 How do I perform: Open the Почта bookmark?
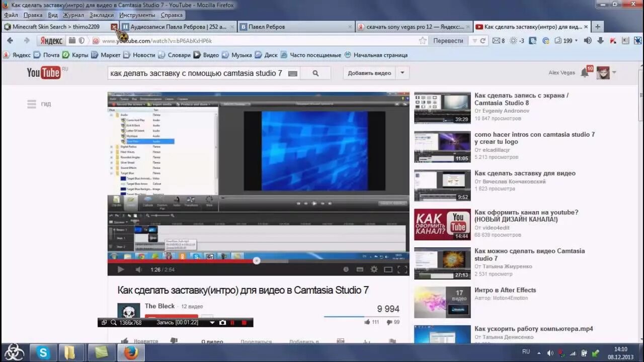coord(47,55)
